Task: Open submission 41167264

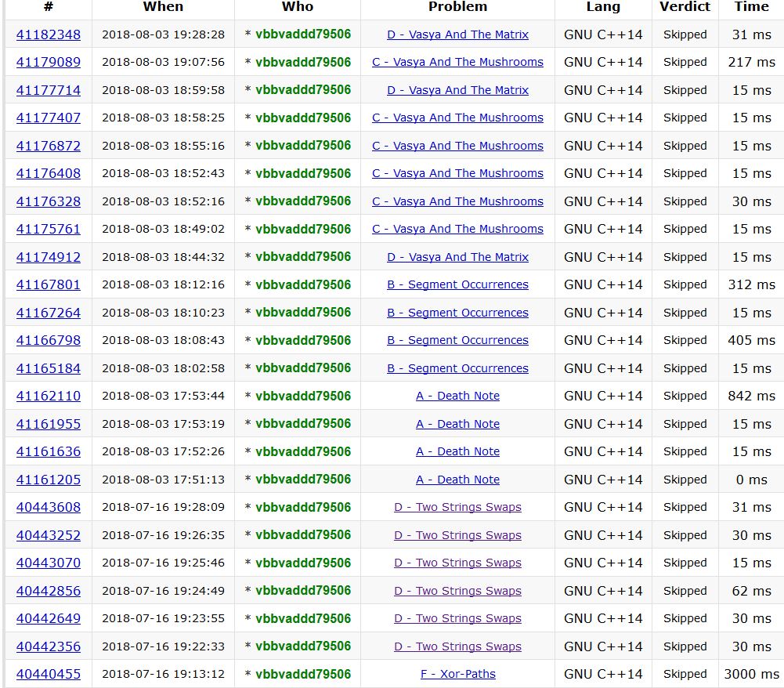Action: [49, 312]
